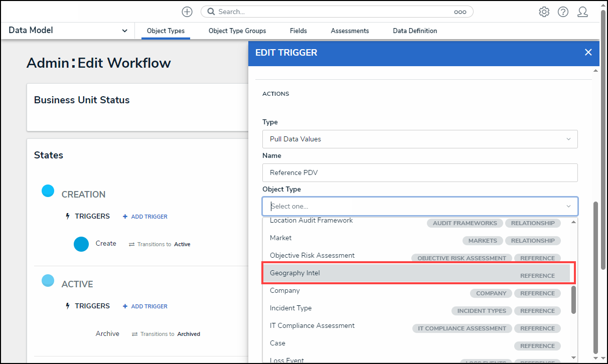This screenshot has width=608, height=364.
Task: Open the user profile icon
Action: pyautogui.click(x=582, y=12)
